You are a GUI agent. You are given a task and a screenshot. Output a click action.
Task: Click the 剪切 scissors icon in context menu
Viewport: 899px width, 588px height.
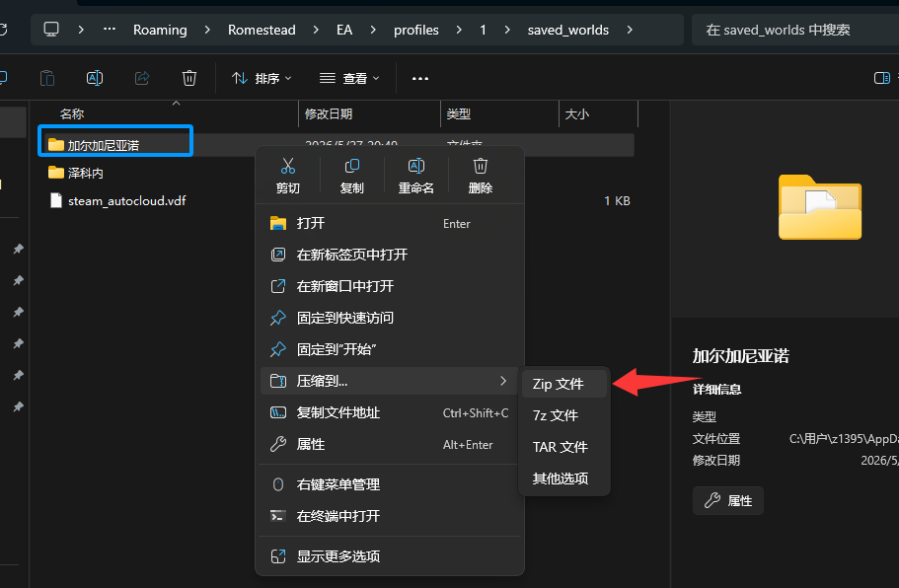click(288, 166)
